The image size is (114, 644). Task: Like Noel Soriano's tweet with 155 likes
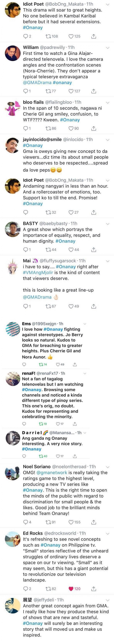71,522
